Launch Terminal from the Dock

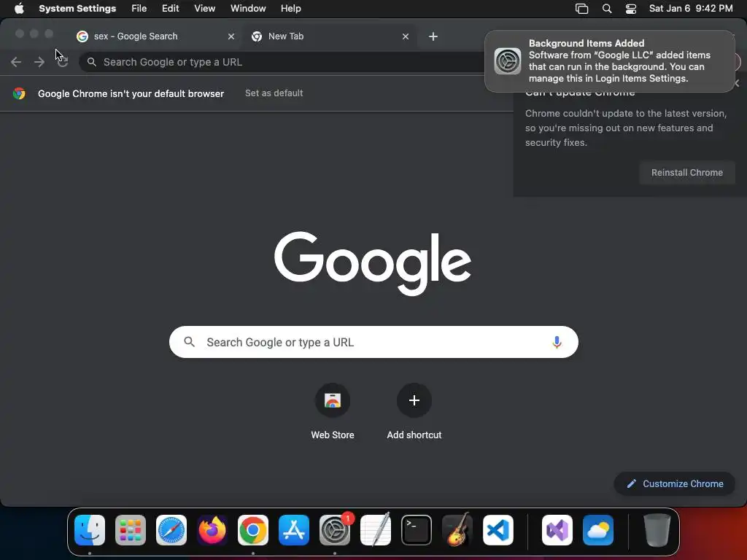coord(417,530)
